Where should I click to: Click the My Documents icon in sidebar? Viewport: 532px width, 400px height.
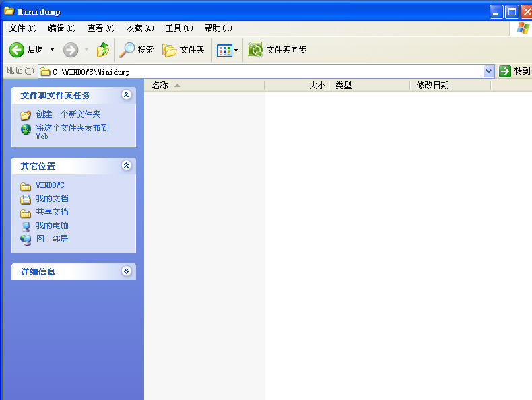click(x=26, y=199)
